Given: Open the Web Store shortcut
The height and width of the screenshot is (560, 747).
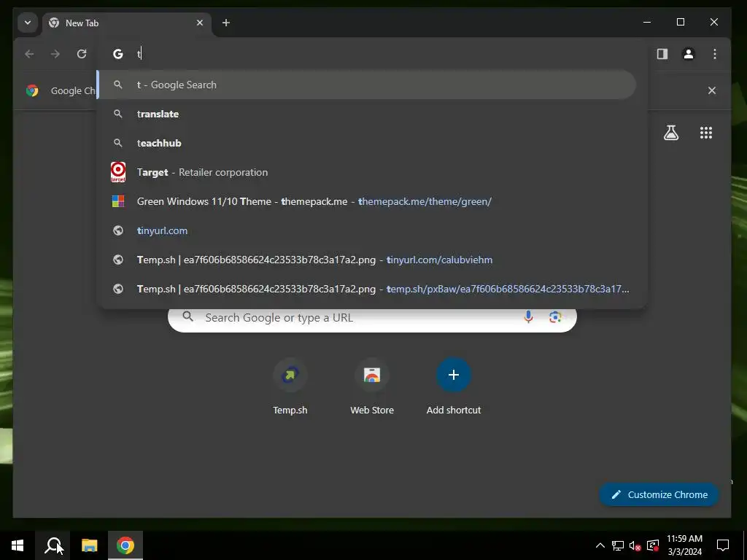Looking at the screenshot, I should coord(372,386).
